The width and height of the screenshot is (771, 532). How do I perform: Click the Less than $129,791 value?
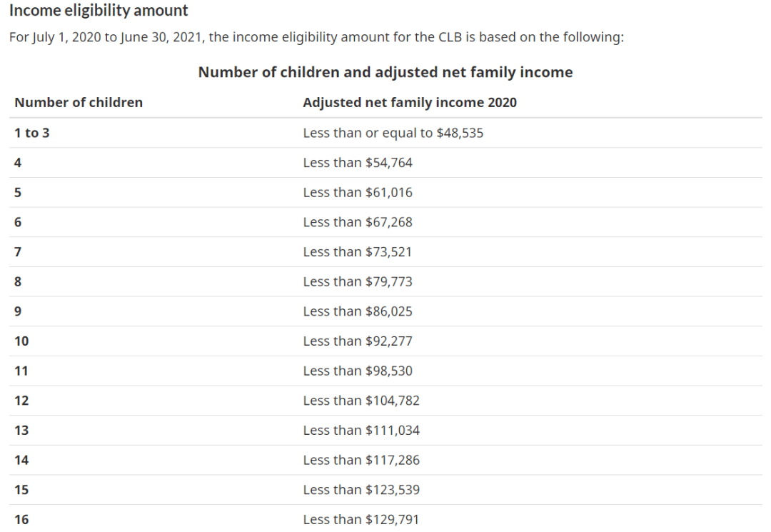(x=361, y=520)
